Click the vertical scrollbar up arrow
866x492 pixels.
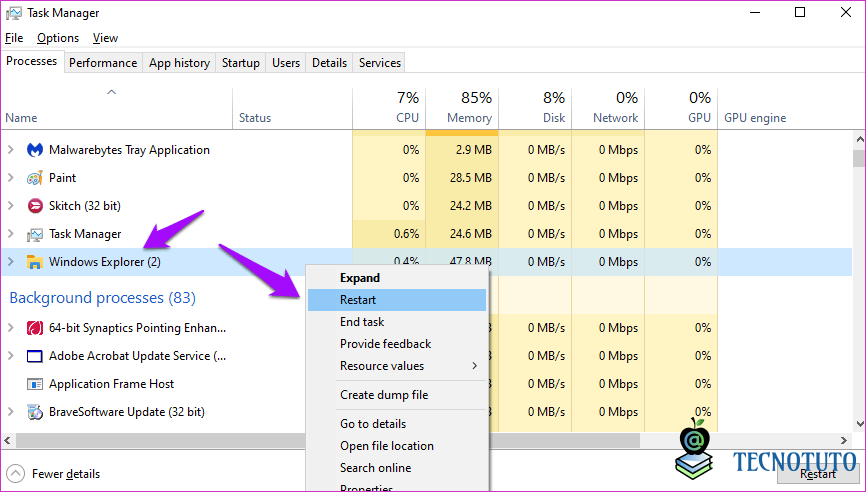(x=859, y=139)
